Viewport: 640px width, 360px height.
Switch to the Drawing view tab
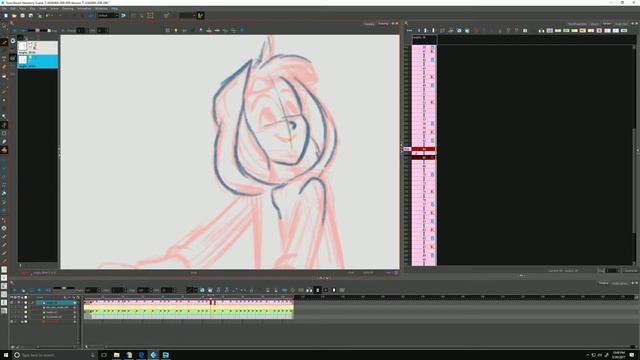(383, 24)
